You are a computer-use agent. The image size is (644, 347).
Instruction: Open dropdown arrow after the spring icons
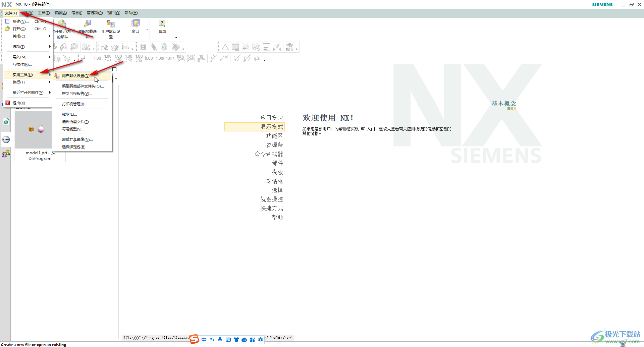click(x=183, y=49)
